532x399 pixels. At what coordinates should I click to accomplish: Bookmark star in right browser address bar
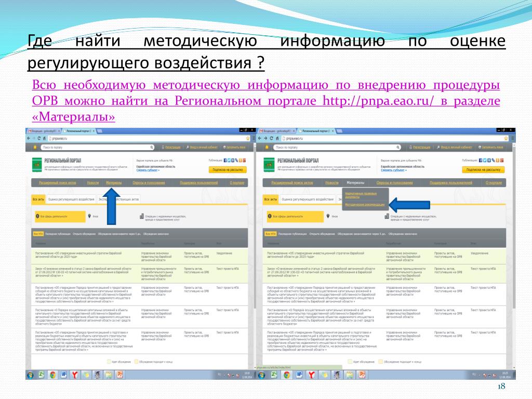[506, 138]
